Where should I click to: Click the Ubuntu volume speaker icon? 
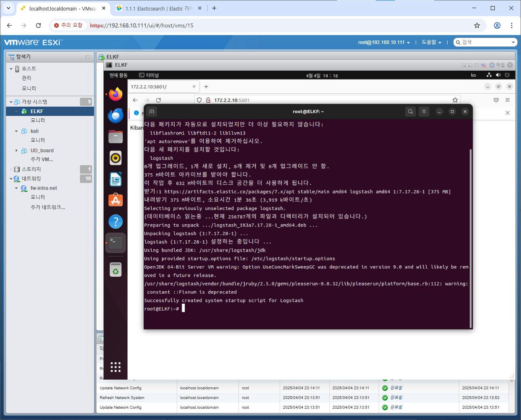tap(498, 75)
